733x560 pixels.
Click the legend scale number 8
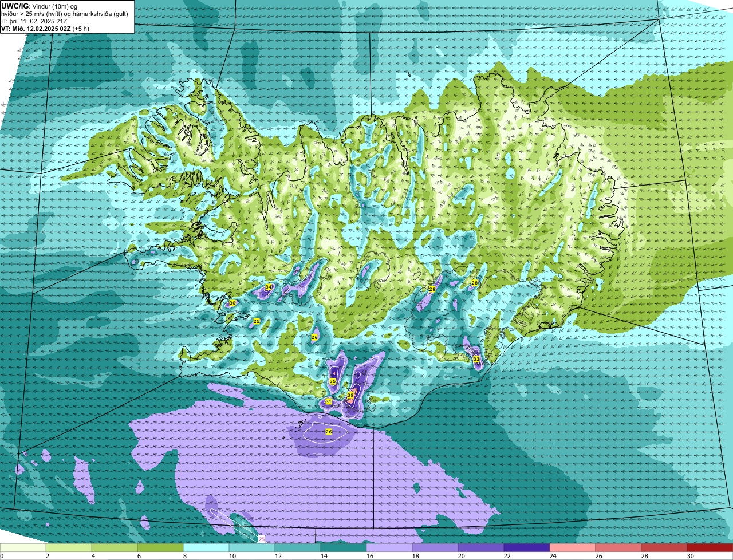coord(185,556)
